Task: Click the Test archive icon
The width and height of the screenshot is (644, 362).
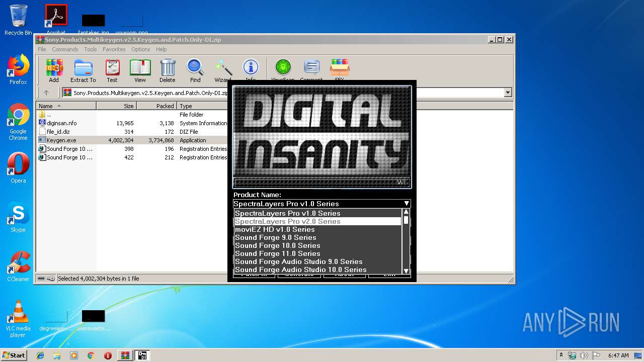Action: pyautogui.click(x=112, y=70)
